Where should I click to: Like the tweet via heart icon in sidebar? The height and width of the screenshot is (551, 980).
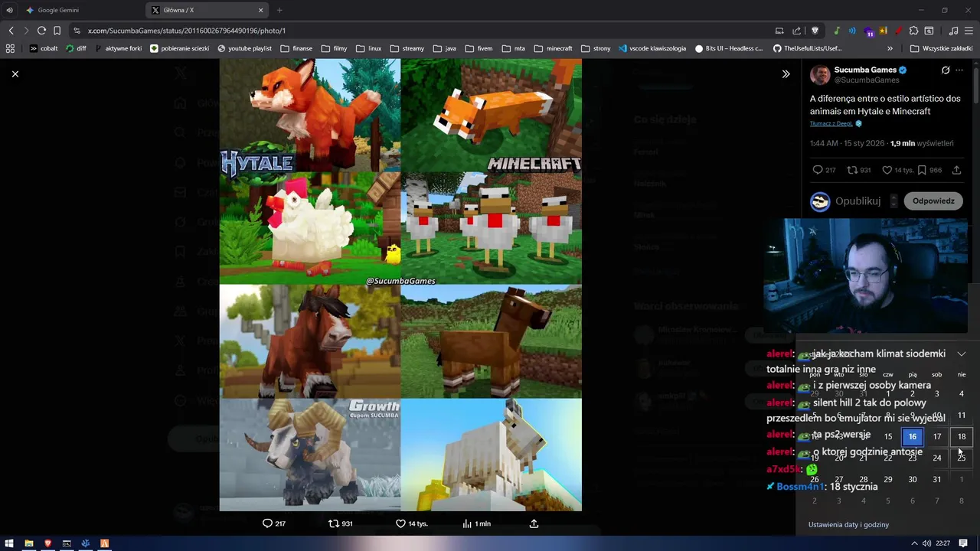click(x=887, y=170)
